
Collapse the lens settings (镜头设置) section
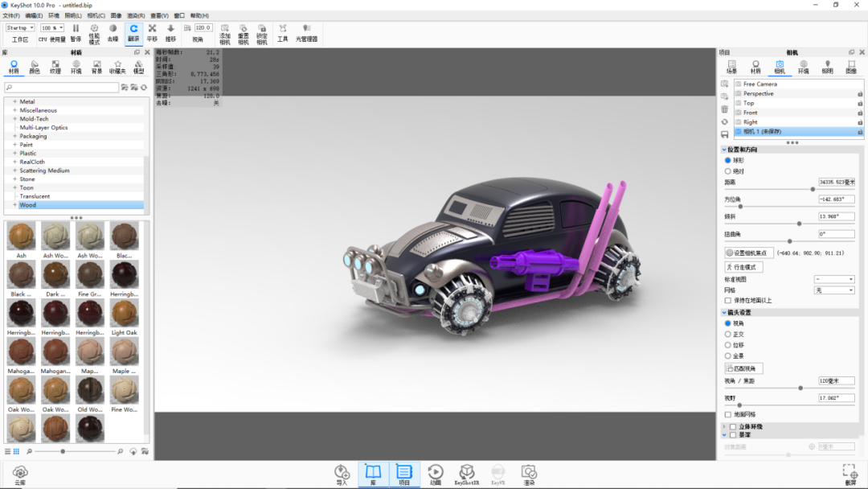[724, 312]
